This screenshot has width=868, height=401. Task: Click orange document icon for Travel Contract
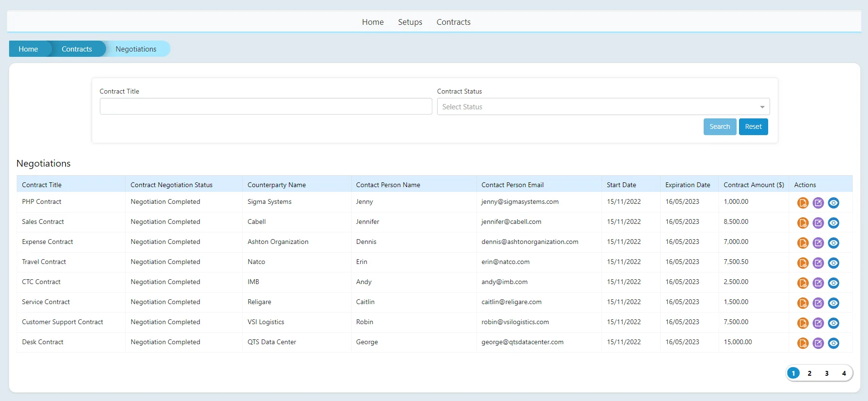pyautogui.click(x=803, y=263)
